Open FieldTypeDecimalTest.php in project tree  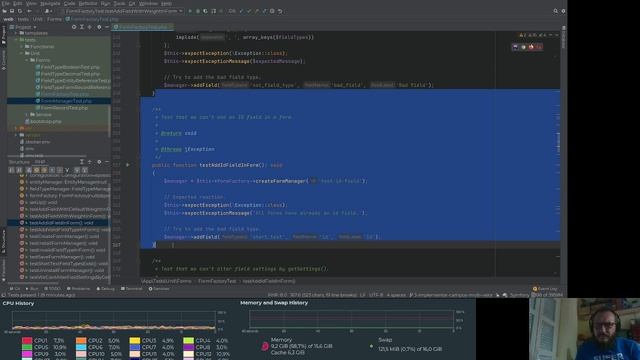[70, 74]
